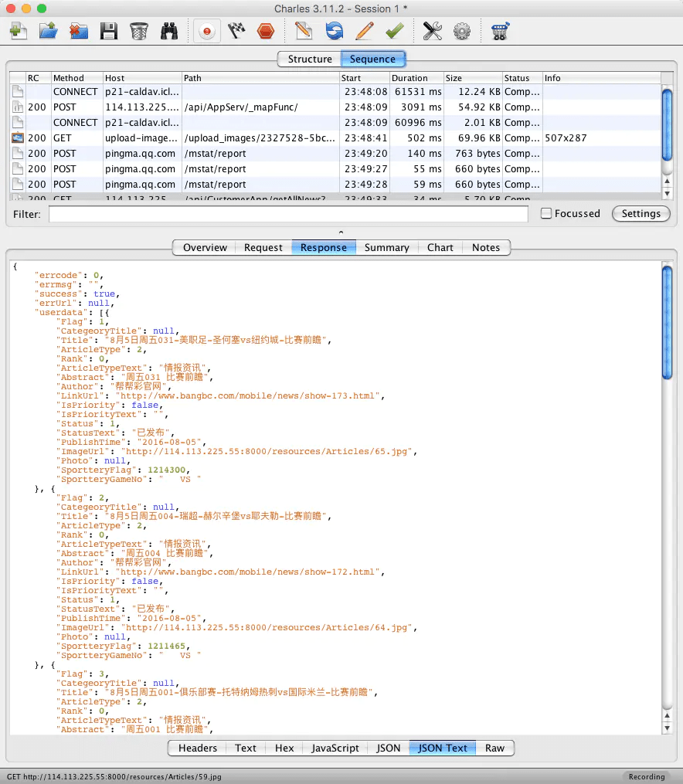Click the Recording status indicator
This screenshot has width=683, height=784.
647,776
